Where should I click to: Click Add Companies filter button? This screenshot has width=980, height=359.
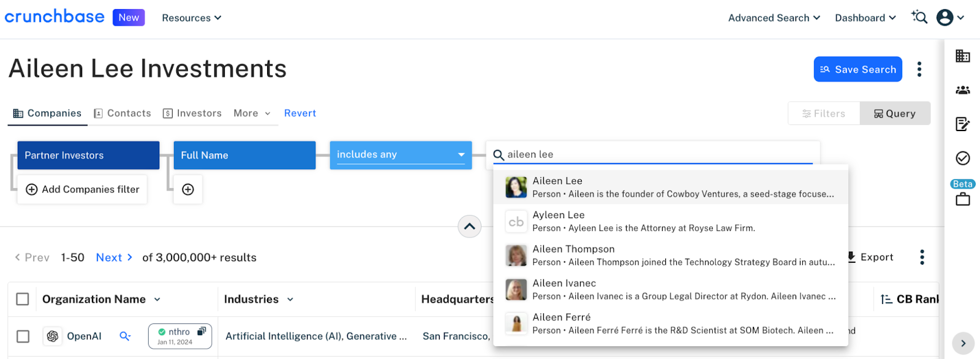[83, 189]
